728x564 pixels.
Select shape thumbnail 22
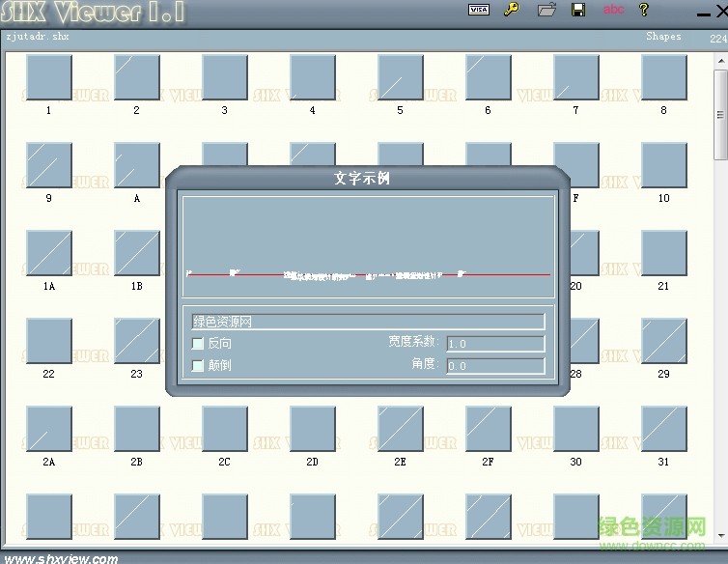click(48, 341)
